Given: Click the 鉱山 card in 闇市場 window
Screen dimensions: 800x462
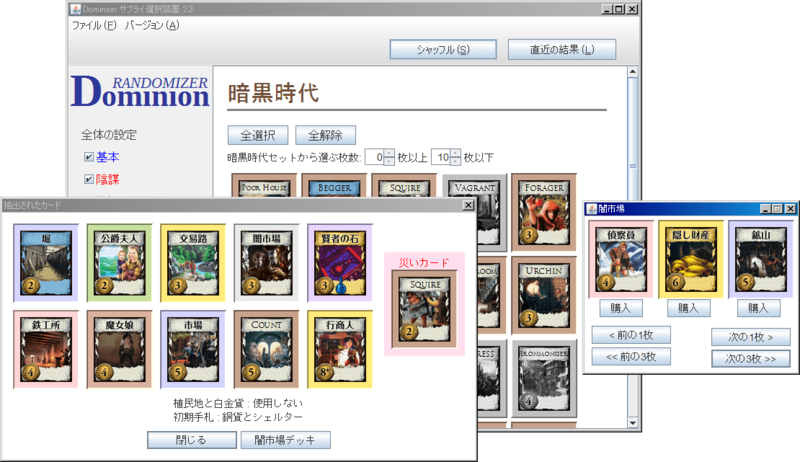Looking at the screenshot, I should 761,259.
